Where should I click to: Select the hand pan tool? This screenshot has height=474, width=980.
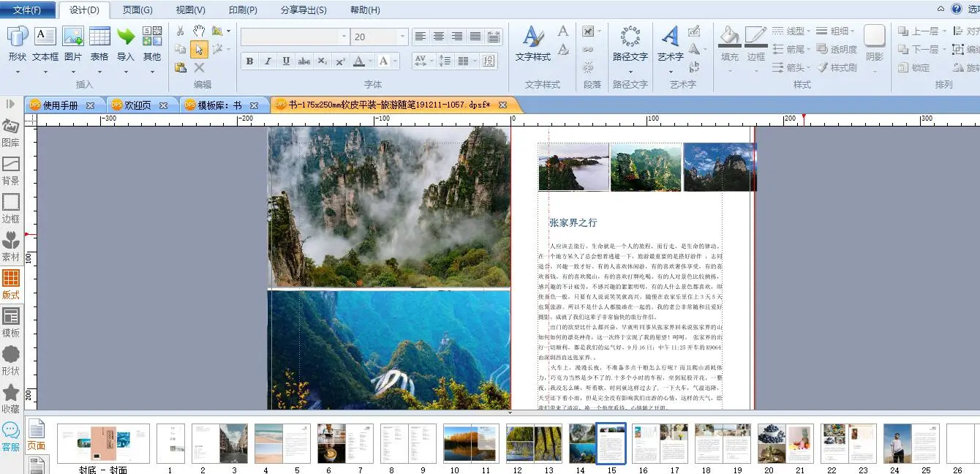[199, 31]
